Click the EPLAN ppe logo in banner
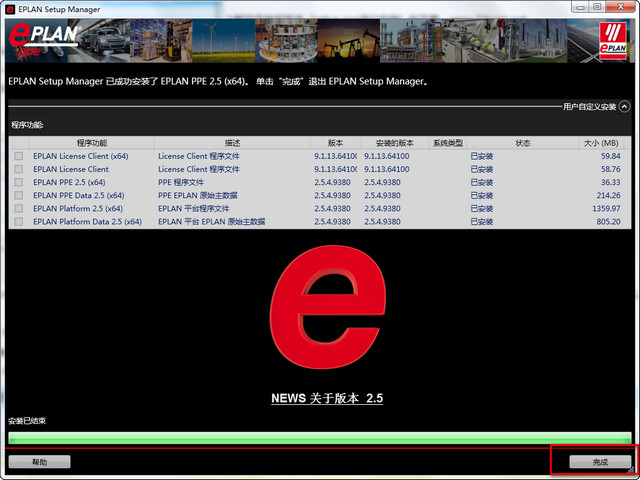The width and height of the screenshot is (640, 480). tap(44, 40)
